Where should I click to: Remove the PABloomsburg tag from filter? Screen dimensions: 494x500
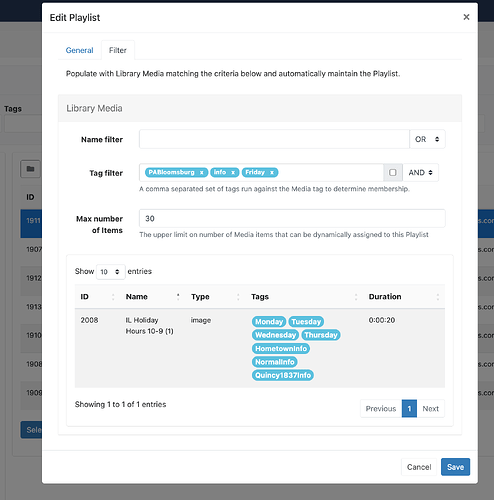coord(201,172)
